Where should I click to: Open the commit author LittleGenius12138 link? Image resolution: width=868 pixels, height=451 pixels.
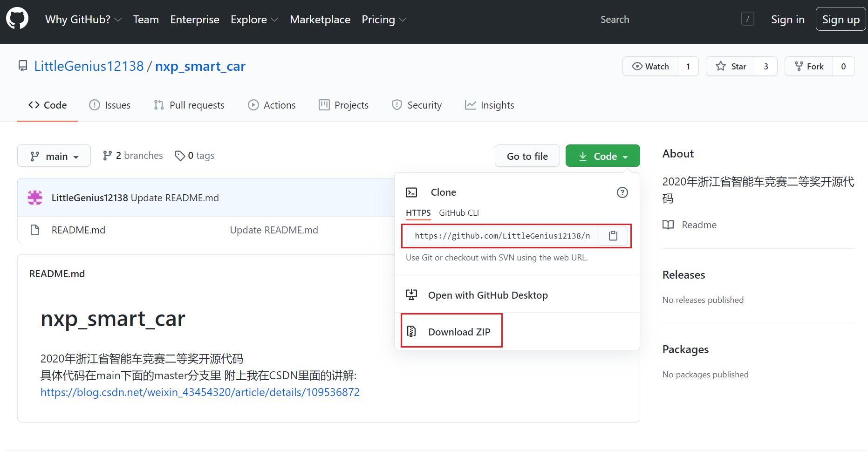90,198
